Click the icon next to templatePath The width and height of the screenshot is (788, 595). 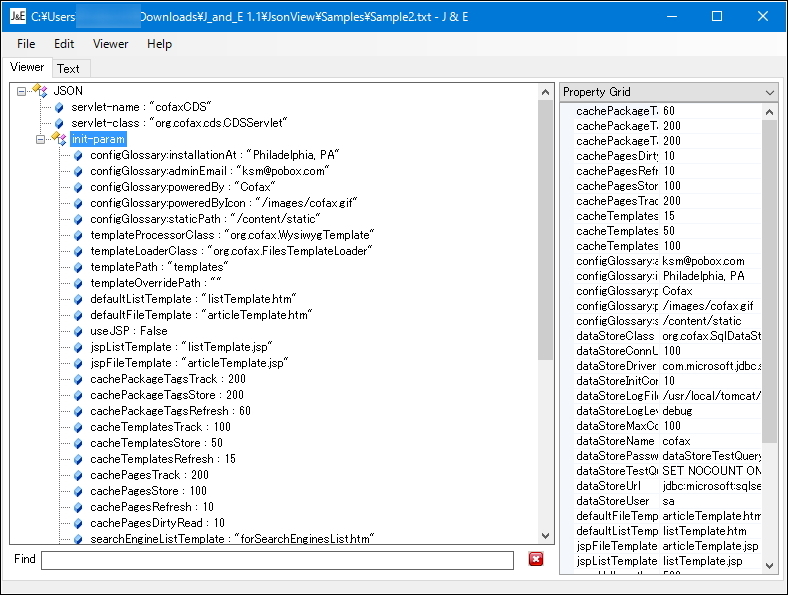[78, 267]
